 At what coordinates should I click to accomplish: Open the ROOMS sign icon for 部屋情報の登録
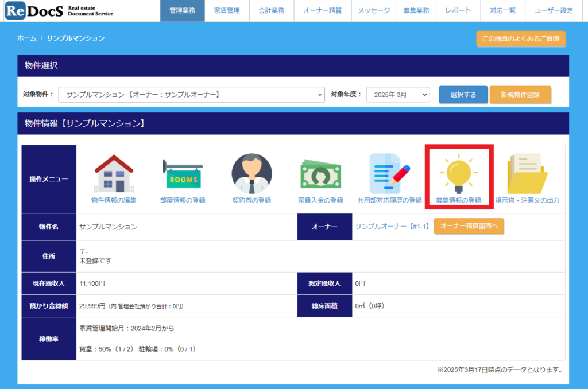click(x=183, y=173)
